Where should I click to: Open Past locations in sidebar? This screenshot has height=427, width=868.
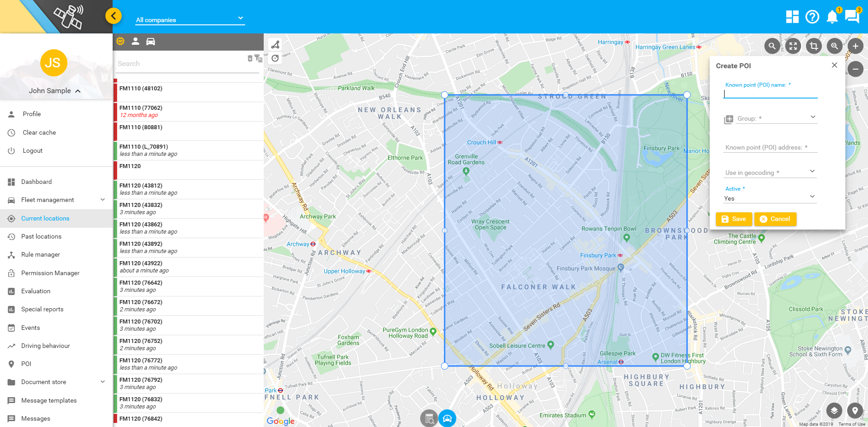click(41, 236)
